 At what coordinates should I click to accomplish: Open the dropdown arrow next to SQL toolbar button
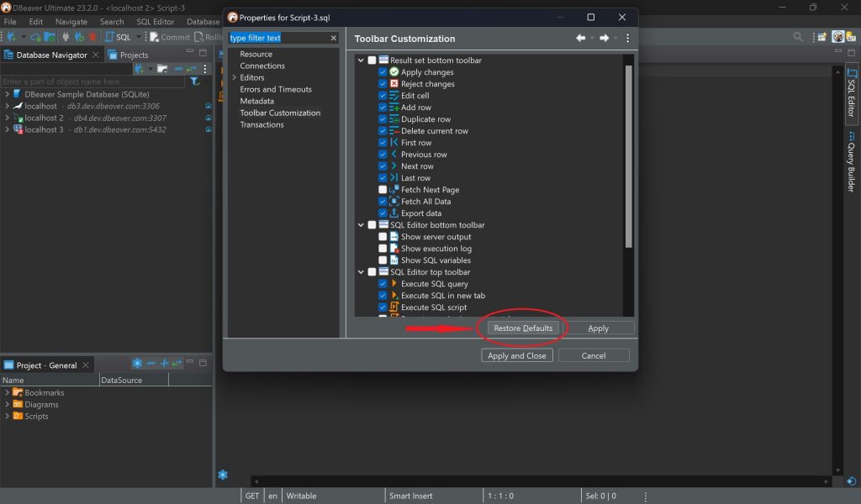[x=139, y=37]
